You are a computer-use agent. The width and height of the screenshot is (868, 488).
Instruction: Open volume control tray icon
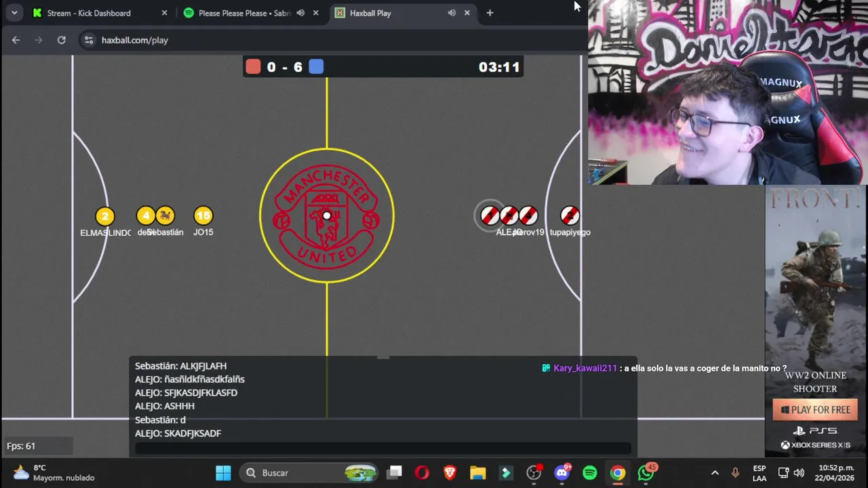pos(800,473)
